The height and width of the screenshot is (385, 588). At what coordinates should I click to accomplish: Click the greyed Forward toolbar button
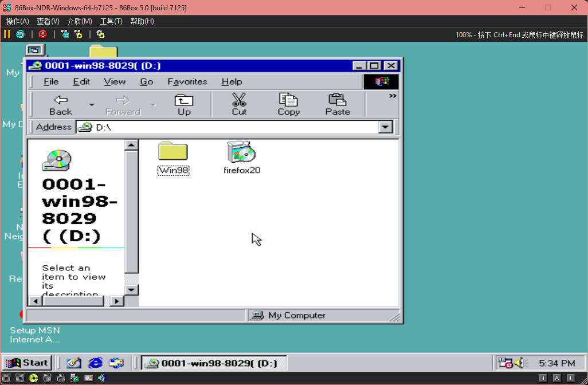123,105
